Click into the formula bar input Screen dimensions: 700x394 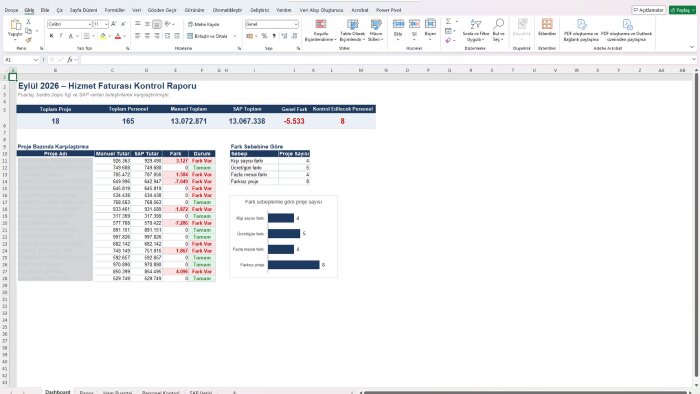[385, 59]
